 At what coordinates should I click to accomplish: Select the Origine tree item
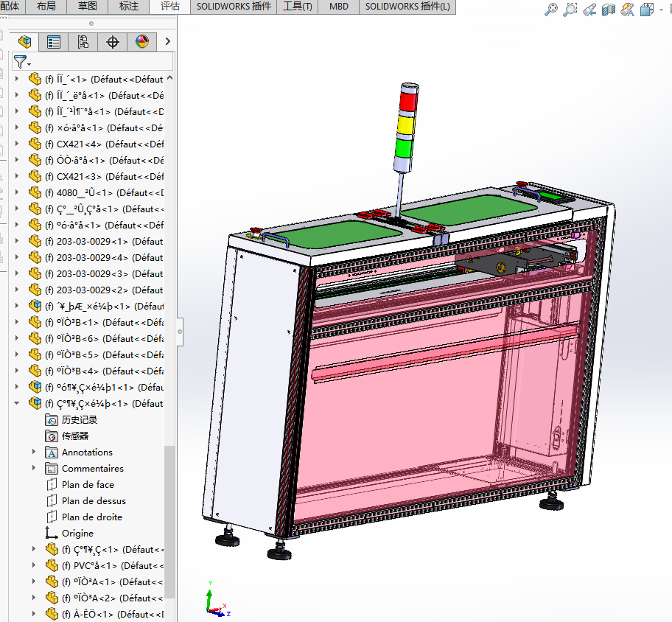[x=77, y=533]
